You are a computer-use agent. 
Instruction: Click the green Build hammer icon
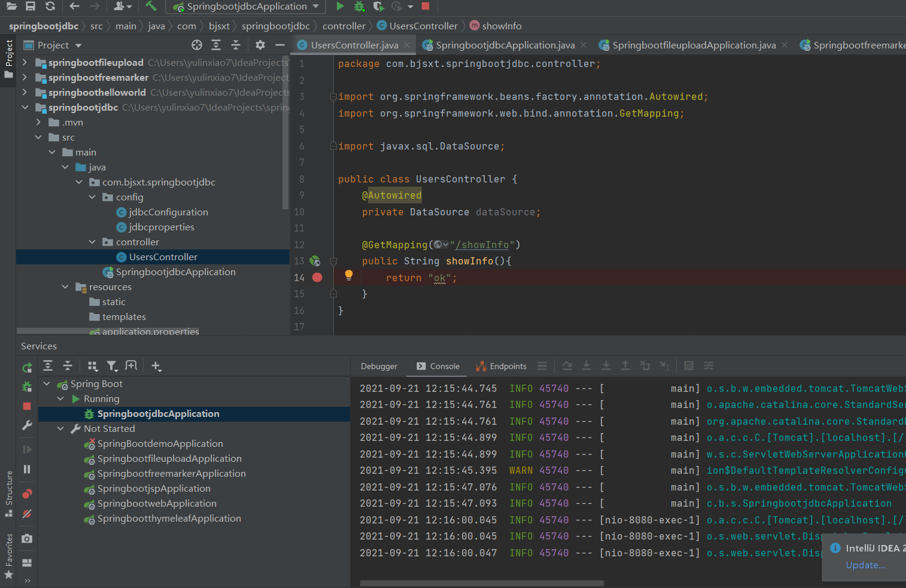point(151,6)
